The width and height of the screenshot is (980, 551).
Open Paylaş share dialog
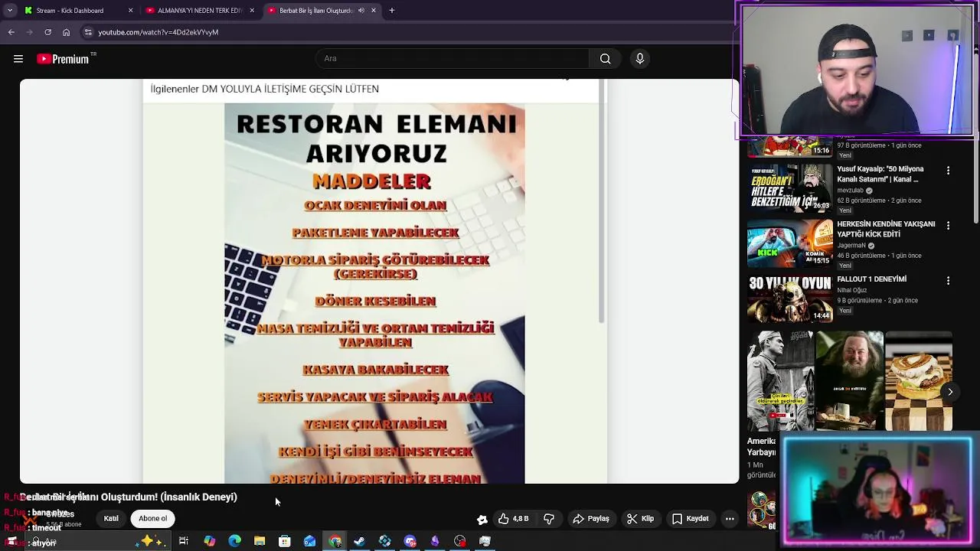tap(591, 519)
